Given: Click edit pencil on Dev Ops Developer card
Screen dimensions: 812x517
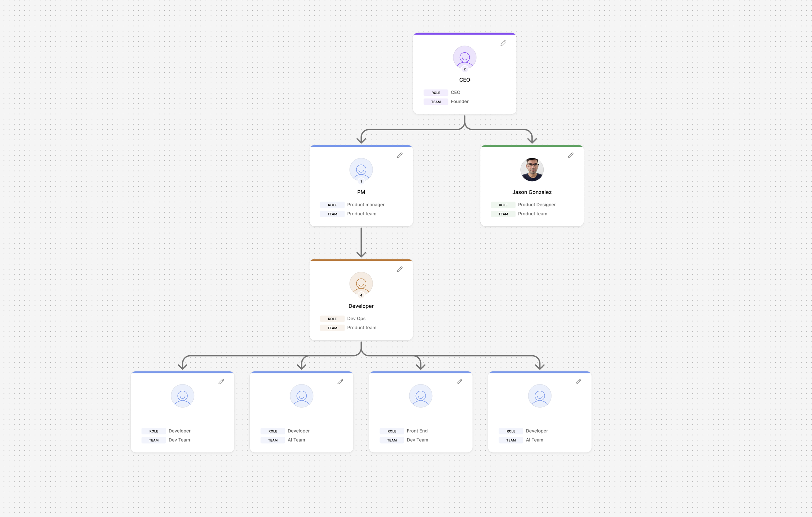Looking at the screenshot, I should [400, 270].
